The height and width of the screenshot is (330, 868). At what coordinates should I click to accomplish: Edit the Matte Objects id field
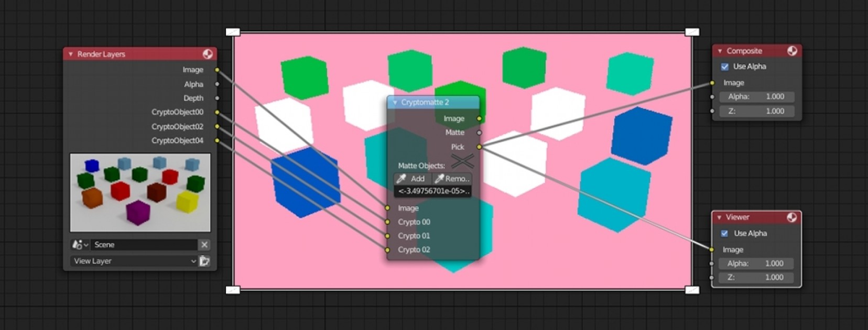[x=433, y=191]
